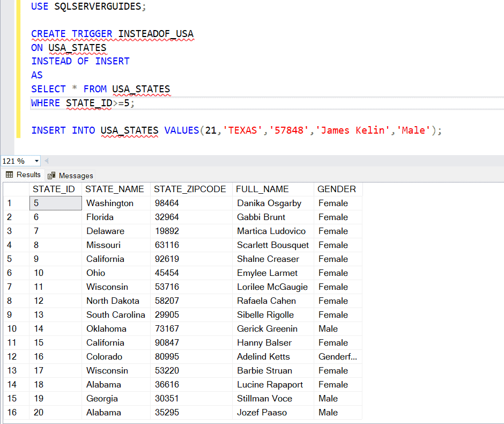Screen dimensions: 504x424
Task: Click the grid icon on the Results tab
Action: click(x=10, y=174)
